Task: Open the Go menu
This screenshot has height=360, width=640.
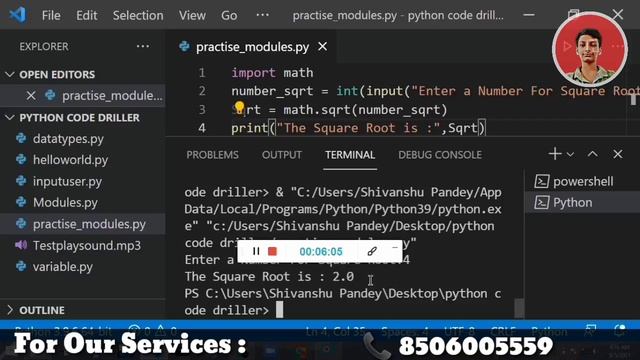Action: coord(229,16)
